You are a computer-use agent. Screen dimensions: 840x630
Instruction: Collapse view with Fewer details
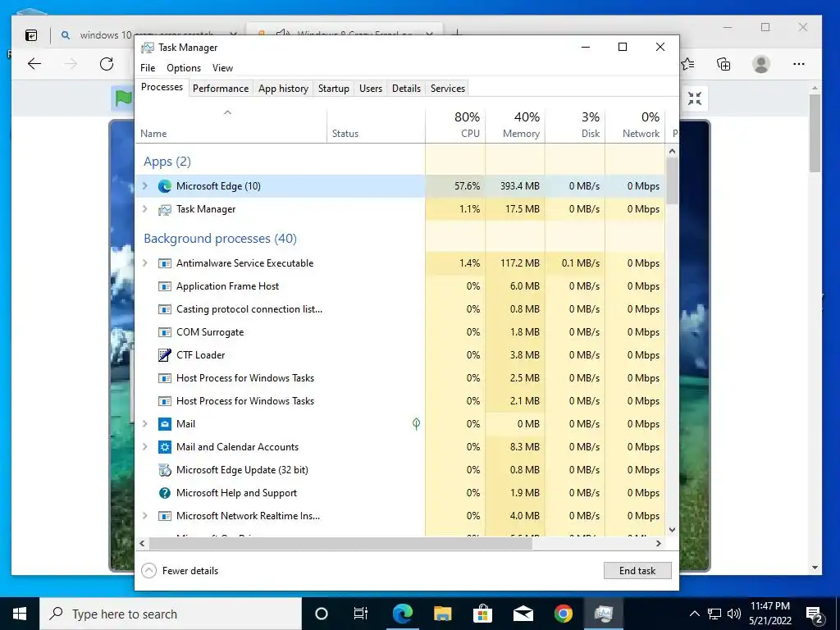coord(180,571)
